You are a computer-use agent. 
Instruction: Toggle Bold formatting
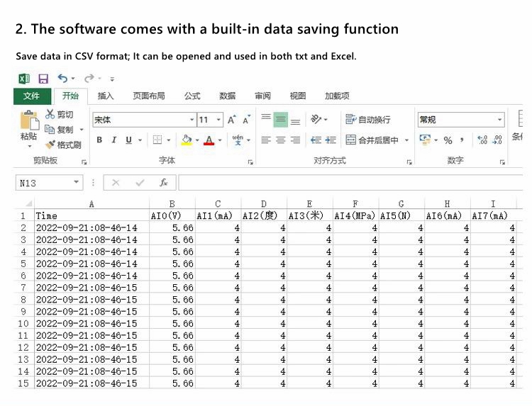99,140
